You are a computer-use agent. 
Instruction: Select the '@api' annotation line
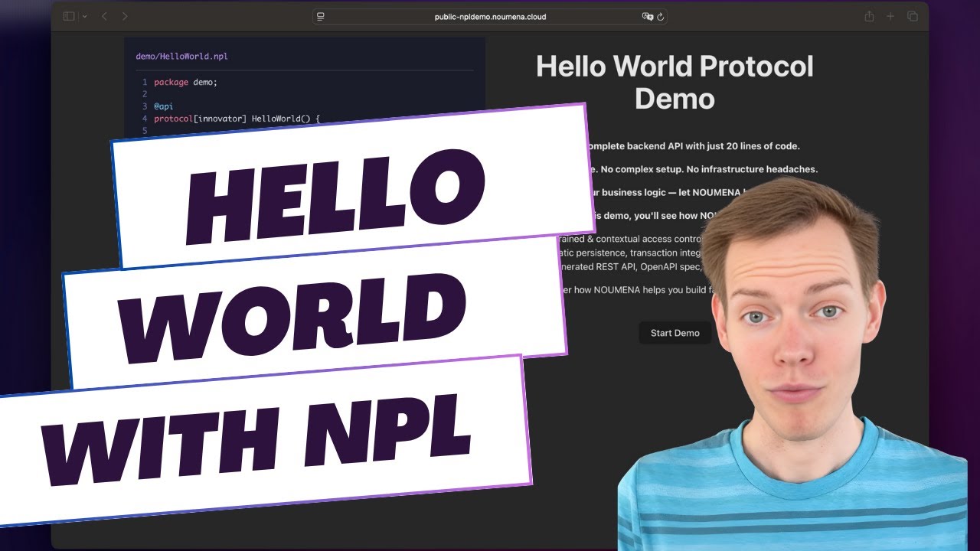(164, 106)
